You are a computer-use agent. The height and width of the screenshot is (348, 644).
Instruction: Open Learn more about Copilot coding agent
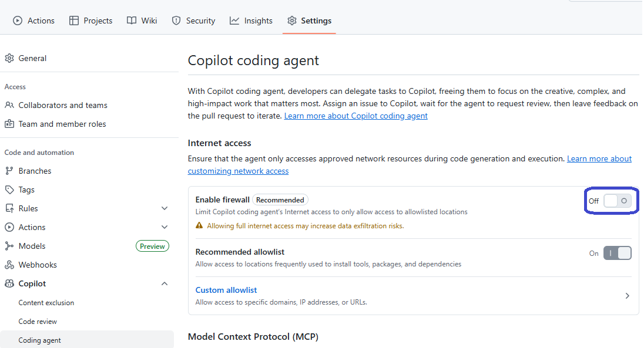[x=355, y=116]
